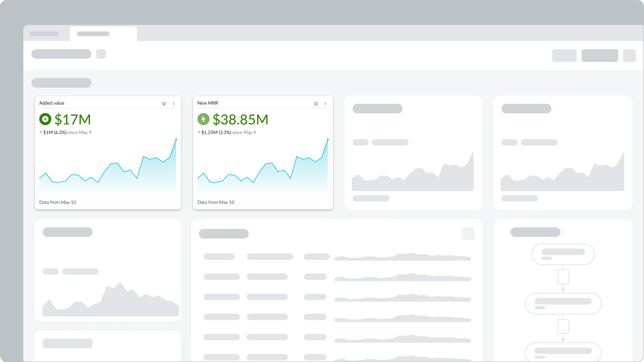Click the Data from May 10 link on Added value
The width and height of the screenshot is (644, 362).
click(x=58, y=202)
